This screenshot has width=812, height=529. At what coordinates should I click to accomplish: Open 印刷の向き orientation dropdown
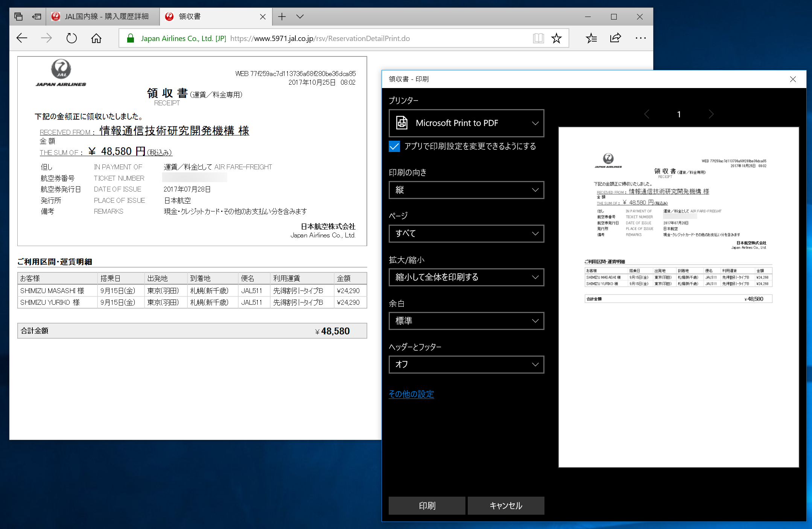466,190
